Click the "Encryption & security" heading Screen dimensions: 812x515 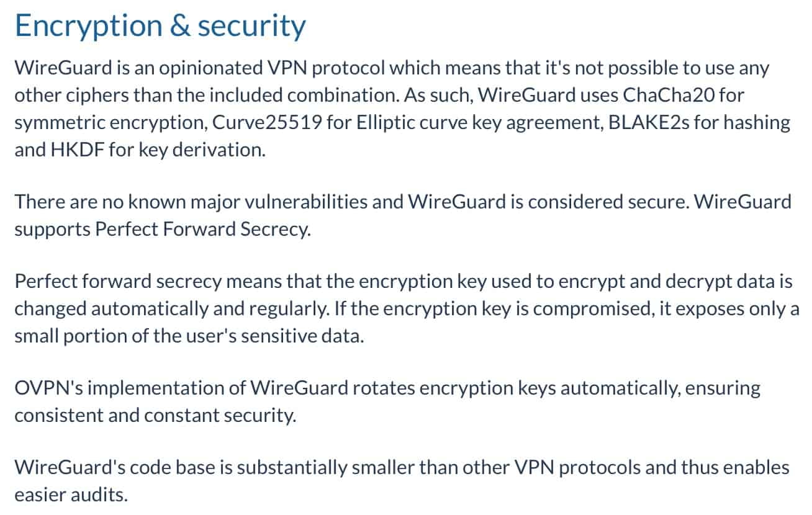coord(160,26)
